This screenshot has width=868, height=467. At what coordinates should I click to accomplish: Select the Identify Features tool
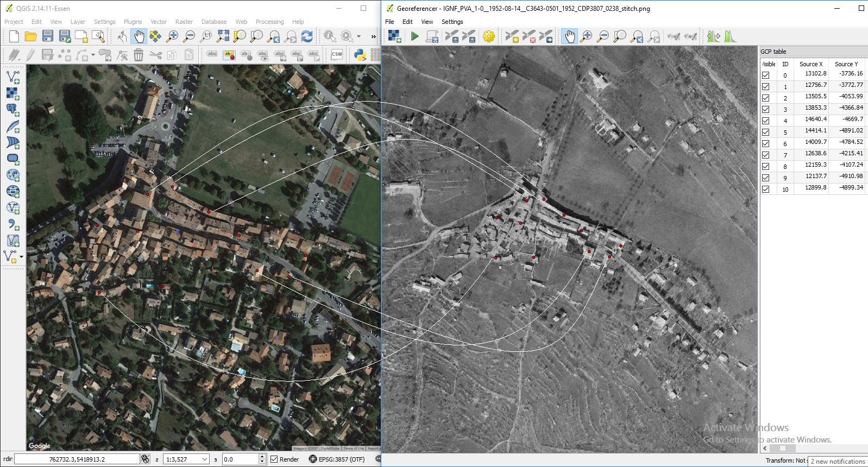pyautogui.click(x=330, y=36)
